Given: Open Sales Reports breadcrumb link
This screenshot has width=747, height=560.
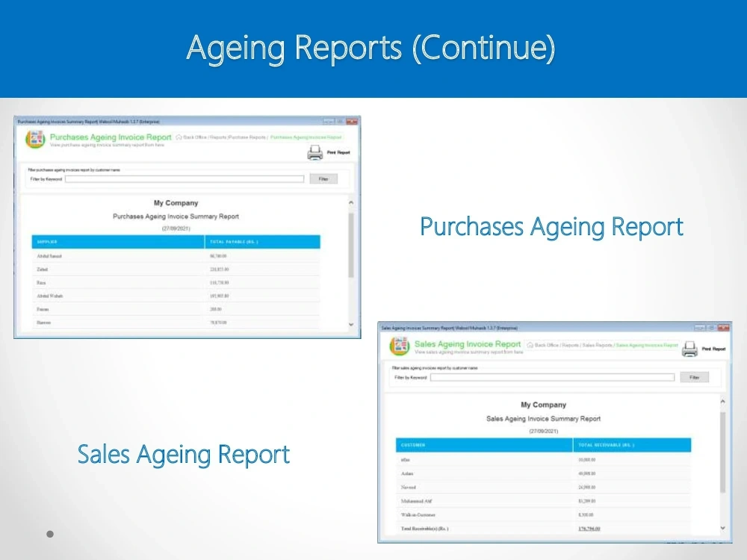Looking at the screenshot, I should click(x=597, y=345).
